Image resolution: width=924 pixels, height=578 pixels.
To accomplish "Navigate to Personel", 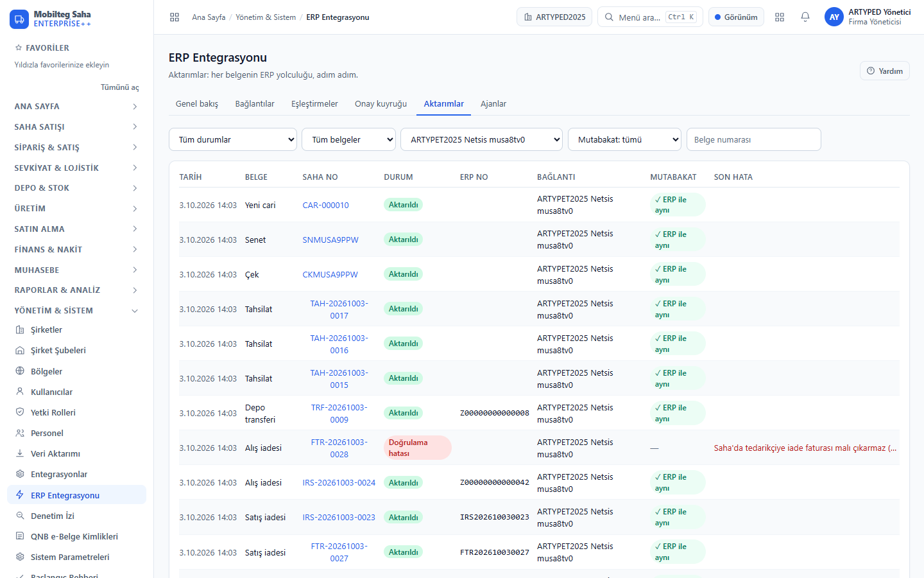I will click(x=76, y=433).
